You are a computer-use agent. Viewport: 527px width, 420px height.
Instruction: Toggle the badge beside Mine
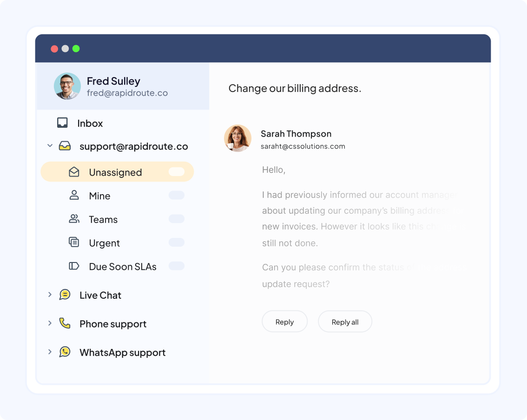click(x=176, y=196)
